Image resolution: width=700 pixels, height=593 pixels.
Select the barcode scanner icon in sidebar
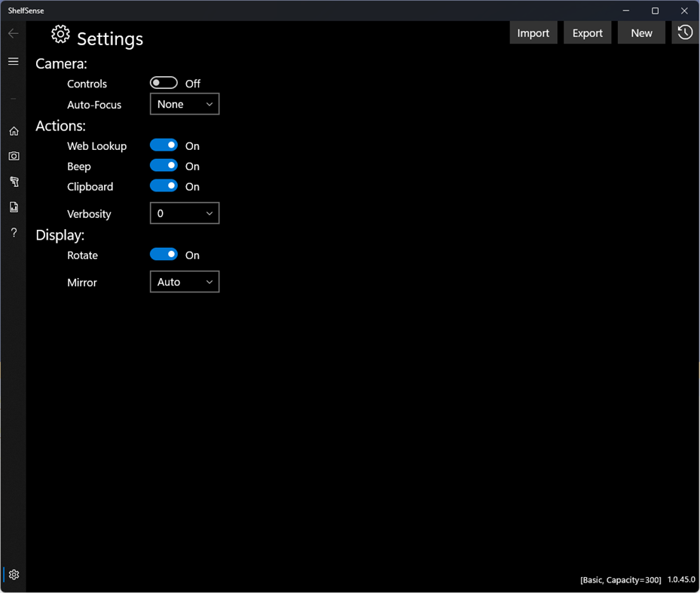click(13, 182)
